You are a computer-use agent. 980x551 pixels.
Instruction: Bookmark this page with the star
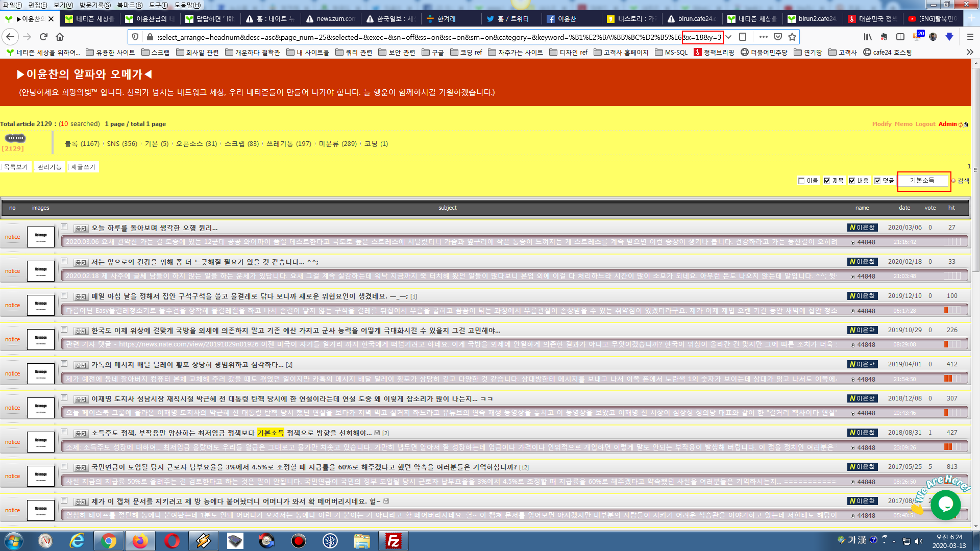(792, 37)
